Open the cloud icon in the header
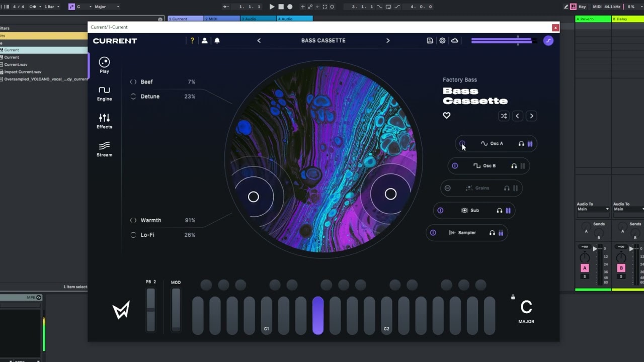644x362 pixels. point(455,41)
